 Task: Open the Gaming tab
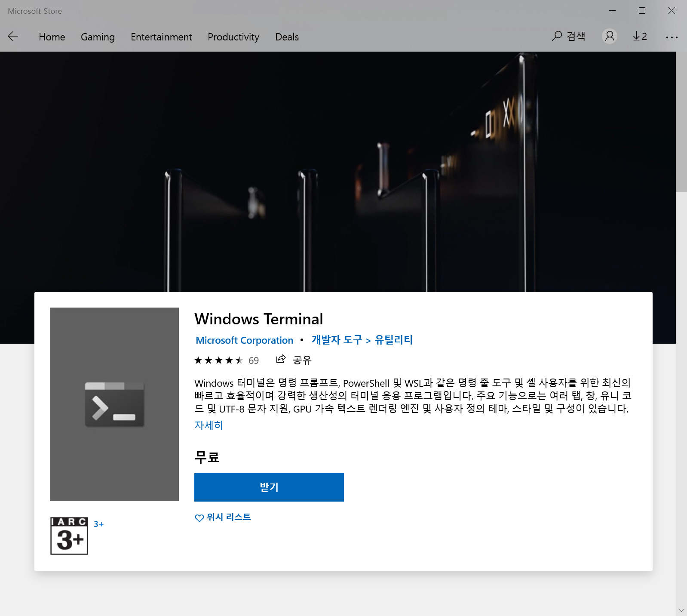[x=98, y=37]
